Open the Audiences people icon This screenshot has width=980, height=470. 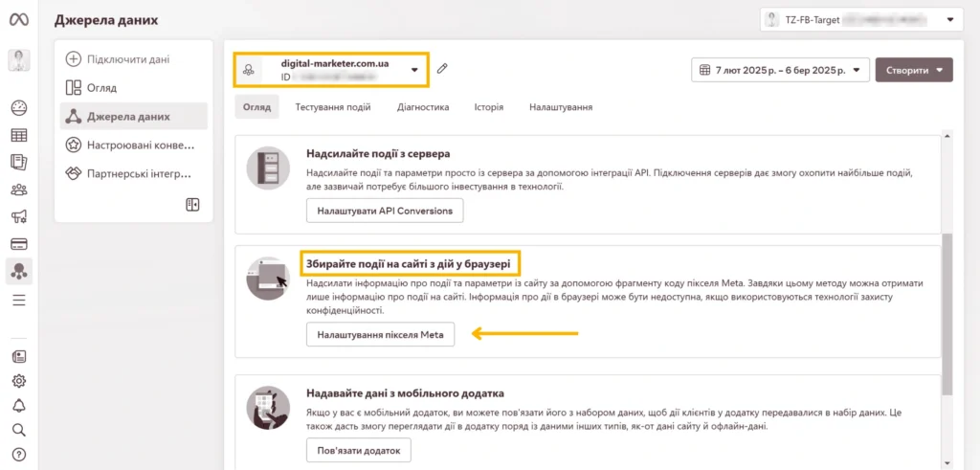pos(19,190)
